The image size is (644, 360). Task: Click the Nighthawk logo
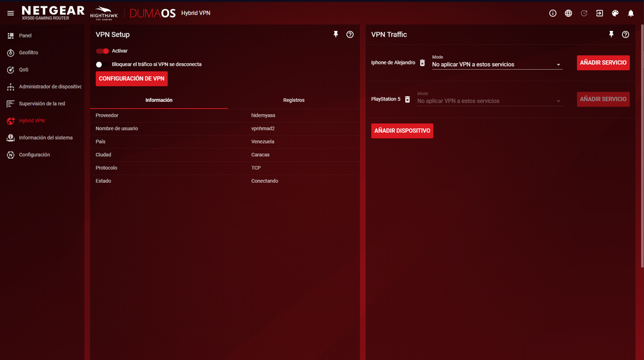click(104, 13)
